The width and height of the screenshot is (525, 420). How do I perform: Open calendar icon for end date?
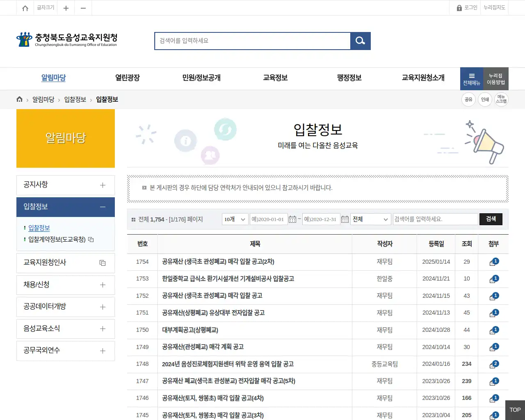point(345,219)
